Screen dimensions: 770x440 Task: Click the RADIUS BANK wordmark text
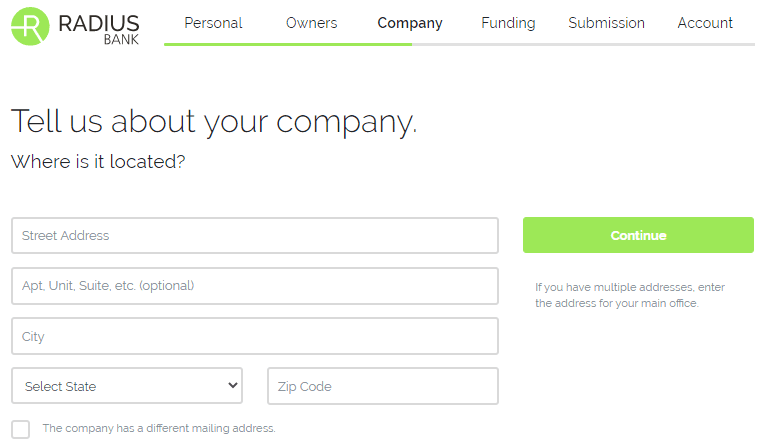point(99,29)
